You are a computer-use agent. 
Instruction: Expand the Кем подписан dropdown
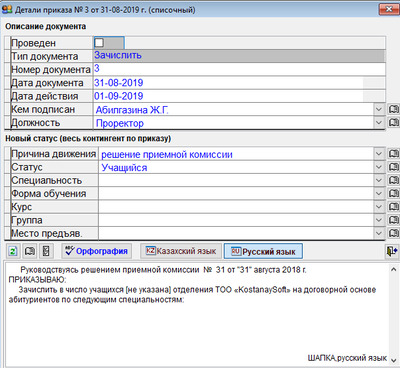pos(379,109)
